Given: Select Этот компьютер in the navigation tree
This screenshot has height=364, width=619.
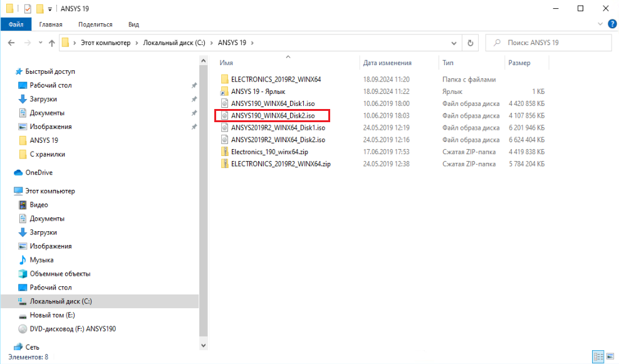Looking at the screenshot, I should pos(49,191).
